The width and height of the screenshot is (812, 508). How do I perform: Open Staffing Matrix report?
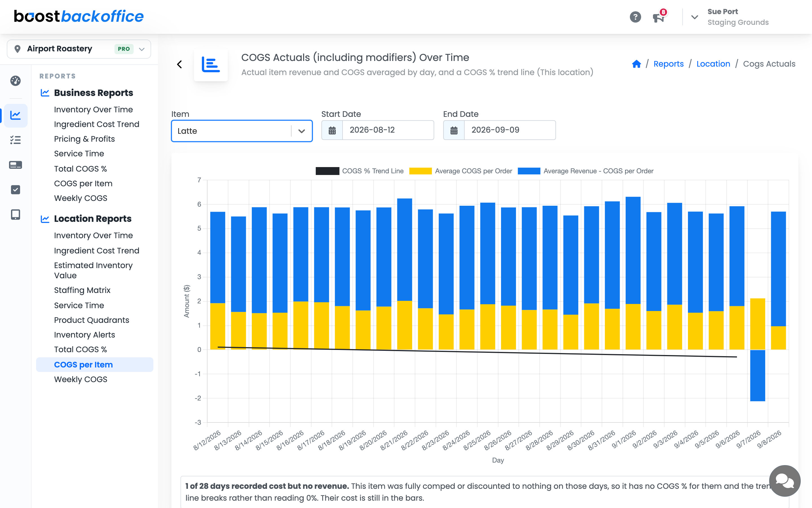click(82, 290)
